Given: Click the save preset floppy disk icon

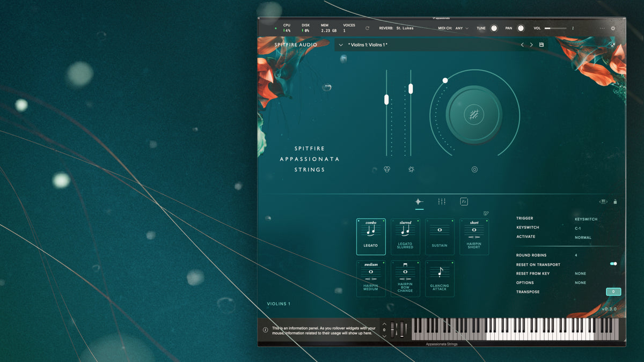Looking at the screenshot, I should (x=541, y=45).
